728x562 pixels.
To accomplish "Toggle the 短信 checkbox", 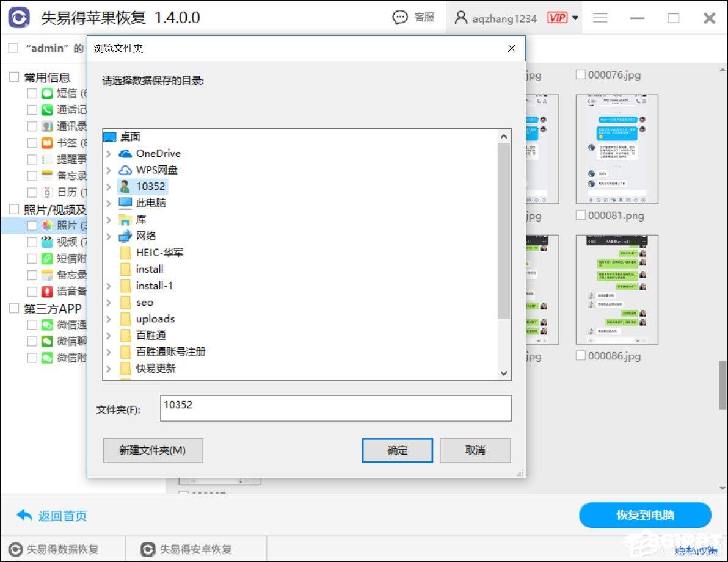I will tap(32, 93).
